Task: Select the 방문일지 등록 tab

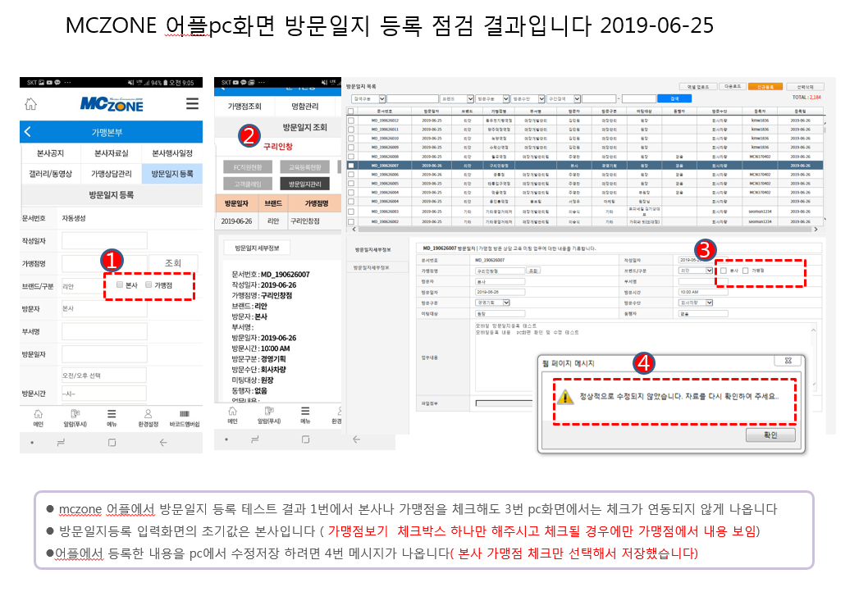Action: (x=172, y=173)
